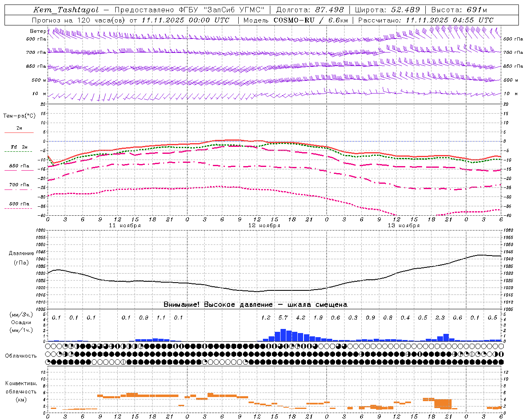Click the 11 ноября date label
The height and width of the screenshot is (420, 525).
[125, 226]
